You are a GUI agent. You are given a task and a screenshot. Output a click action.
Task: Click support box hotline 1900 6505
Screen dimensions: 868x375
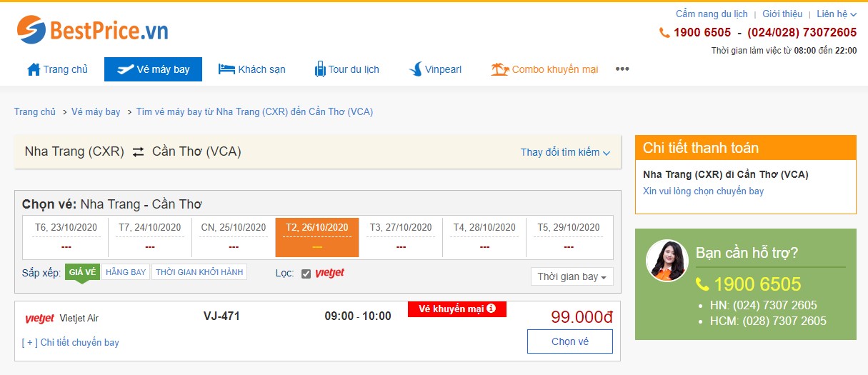(x=757, y=284)
